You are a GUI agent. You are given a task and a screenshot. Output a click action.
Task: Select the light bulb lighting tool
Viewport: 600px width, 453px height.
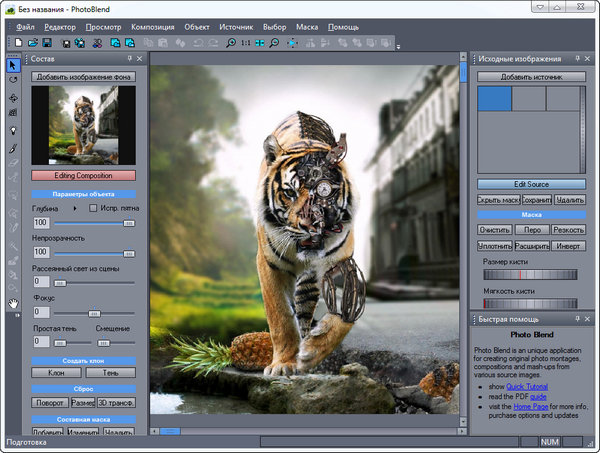click(x=13, y=130)
